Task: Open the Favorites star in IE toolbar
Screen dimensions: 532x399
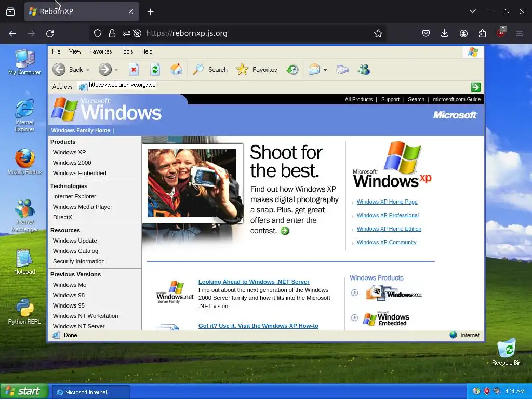Action: pos(257,70)
